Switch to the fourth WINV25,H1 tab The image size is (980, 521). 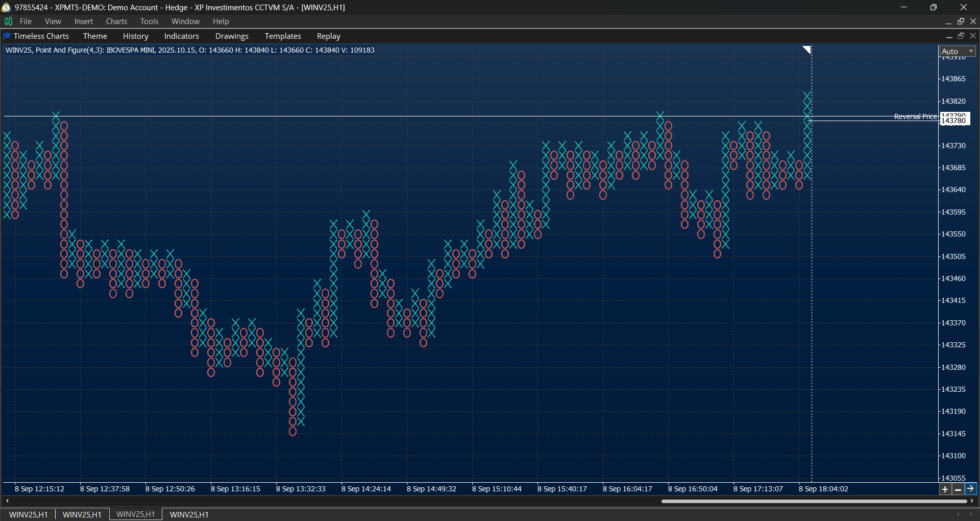tap(189, 514)
